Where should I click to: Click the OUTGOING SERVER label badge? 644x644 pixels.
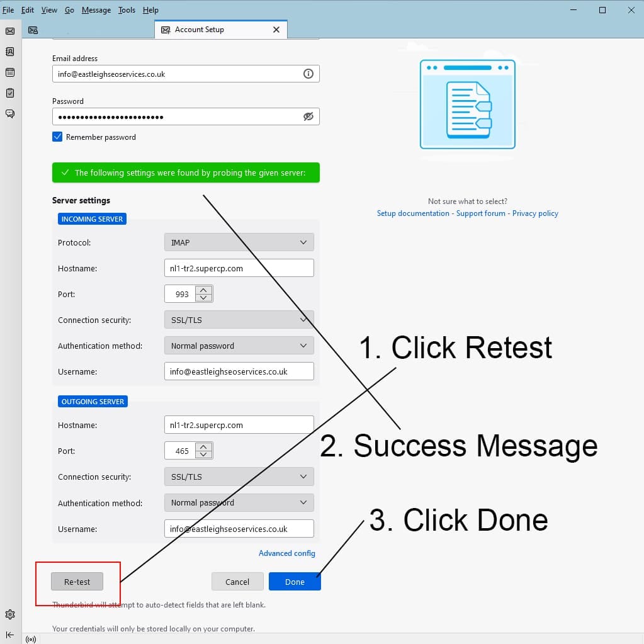(93, 401)
